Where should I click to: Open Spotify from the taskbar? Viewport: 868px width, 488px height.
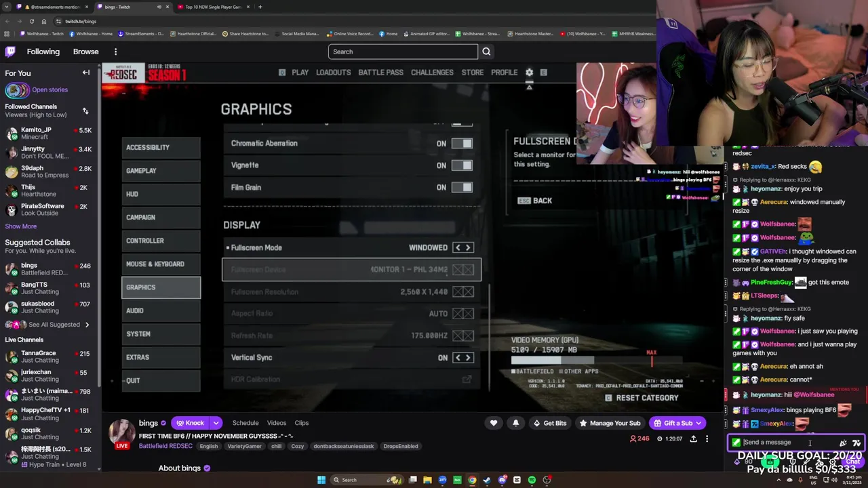[x=532, y=480]
